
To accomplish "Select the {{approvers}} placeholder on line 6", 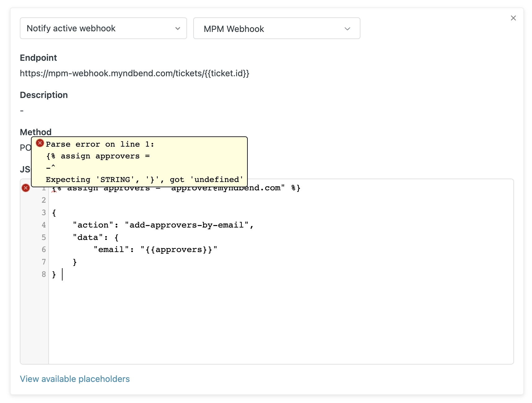I will click(x=179, y=249).
